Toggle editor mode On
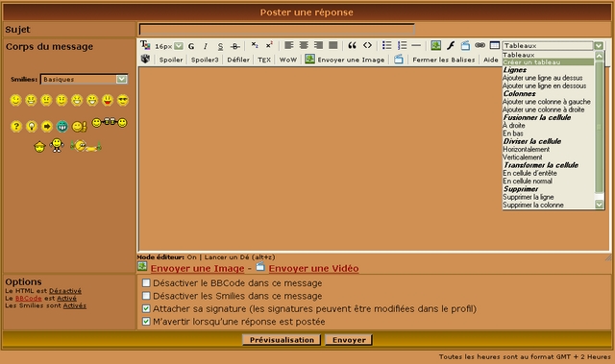The width and height of the screenshot is (615, 364). pyautogui.click(x=191, y=257)
